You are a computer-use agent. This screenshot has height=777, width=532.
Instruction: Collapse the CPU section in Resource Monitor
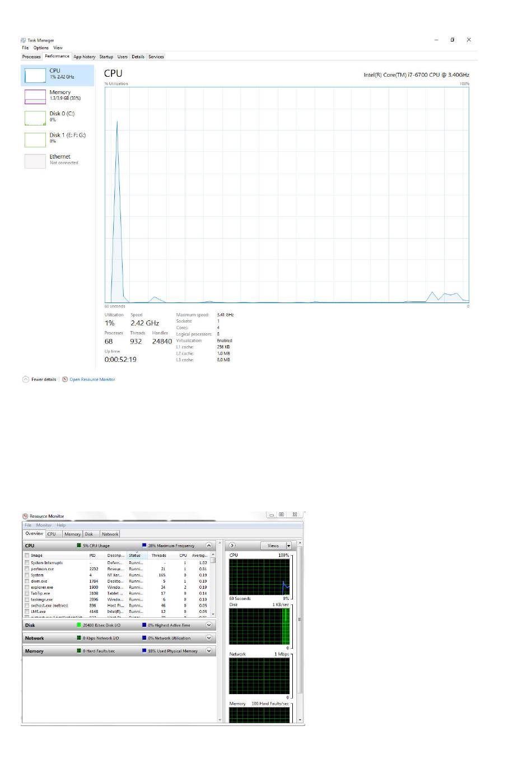pos(209,545)
